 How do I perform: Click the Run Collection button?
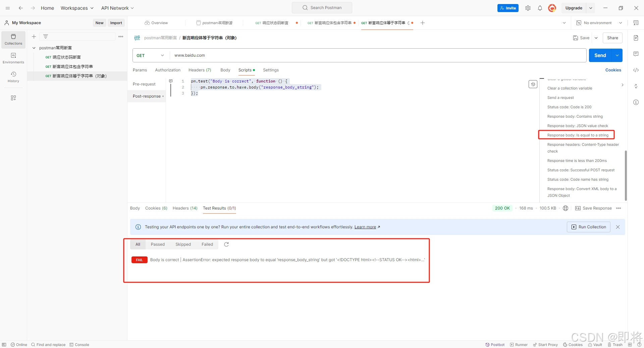point(589,227)
